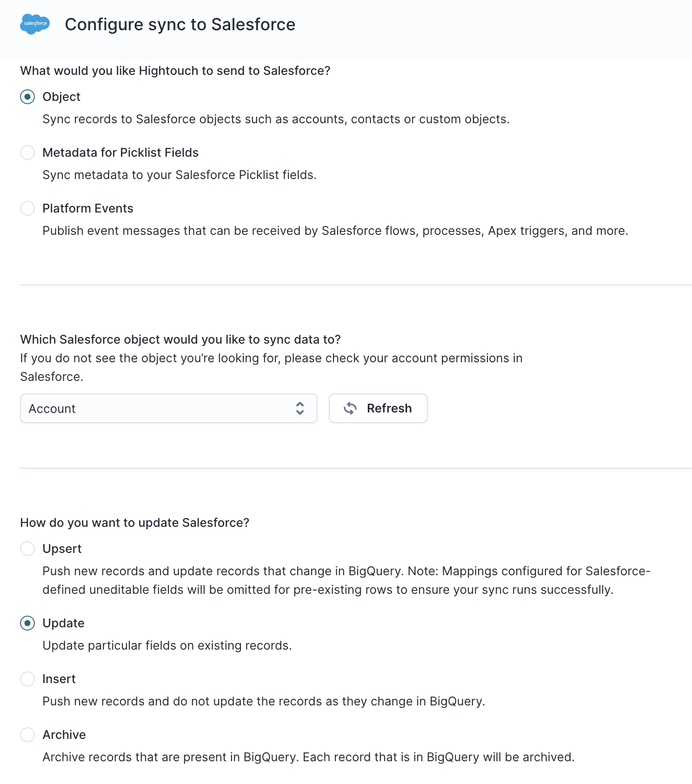
Task: Click Metadata for Picklist Fields label
Action: pos(120,153)
